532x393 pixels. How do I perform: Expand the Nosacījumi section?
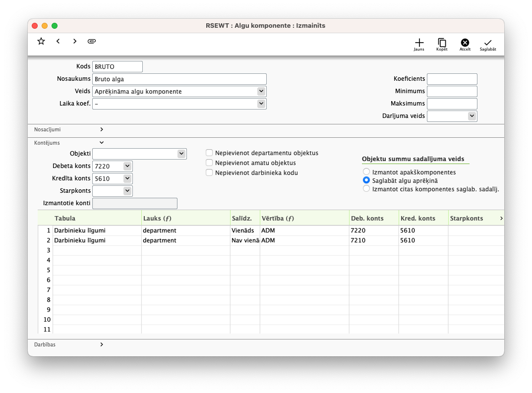(x=102, y=129)
